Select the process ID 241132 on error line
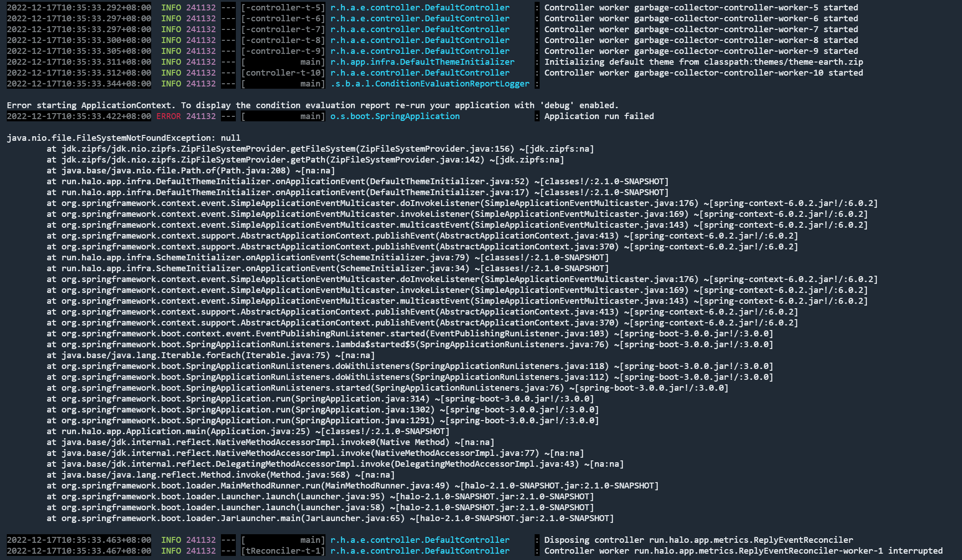The height and width of the screenshot is (560, 962). [x=201, y=116]
